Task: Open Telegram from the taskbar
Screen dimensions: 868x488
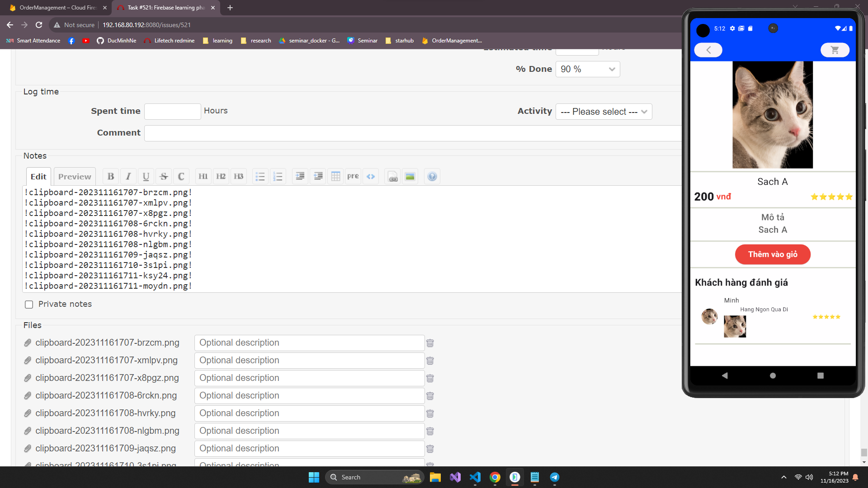Action: (x=555, y=477)
